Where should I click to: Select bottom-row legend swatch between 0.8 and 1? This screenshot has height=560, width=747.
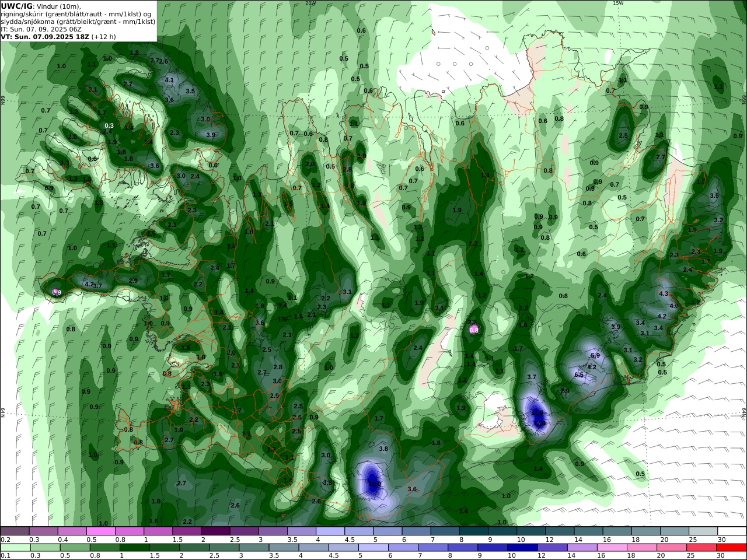[x=104, y=548]
